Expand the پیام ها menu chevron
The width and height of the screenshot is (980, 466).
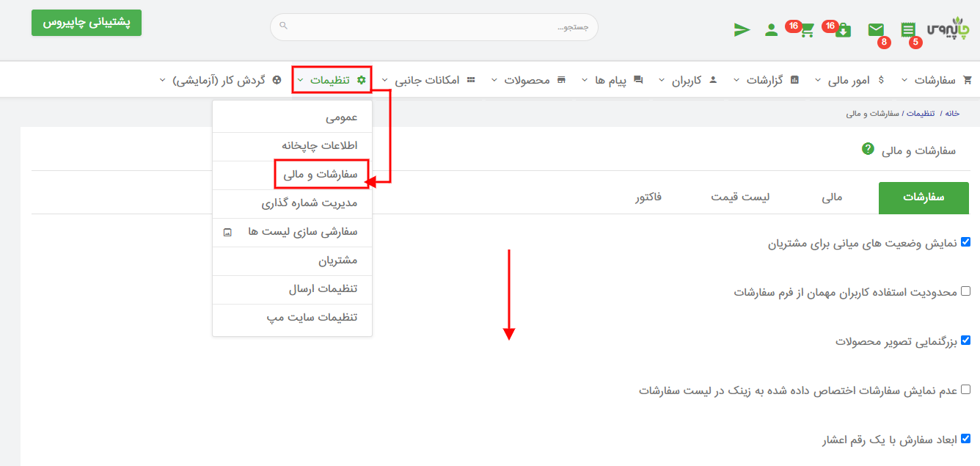(584, 79)
